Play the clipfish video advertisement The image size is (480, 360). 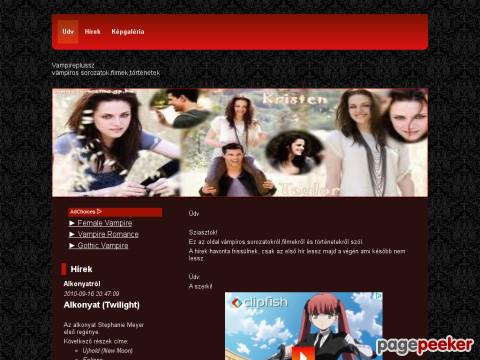(x=303, y=354)
